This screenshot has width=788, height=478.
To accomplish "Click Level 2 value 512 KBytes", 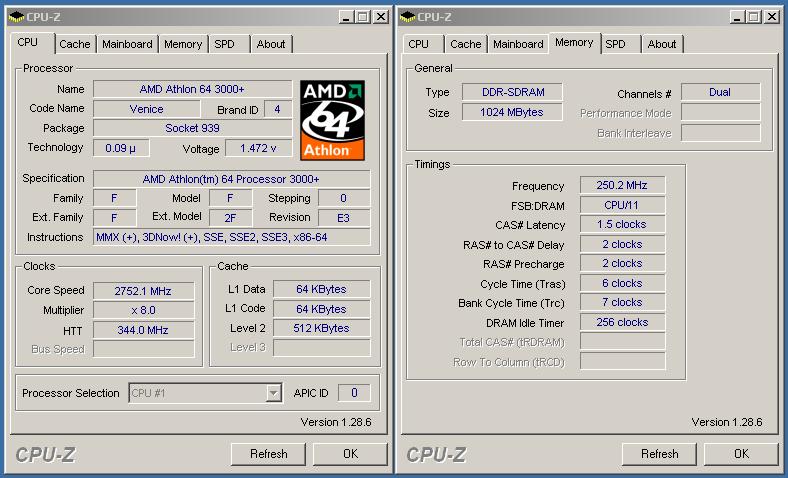I will (x=322, y=328).
